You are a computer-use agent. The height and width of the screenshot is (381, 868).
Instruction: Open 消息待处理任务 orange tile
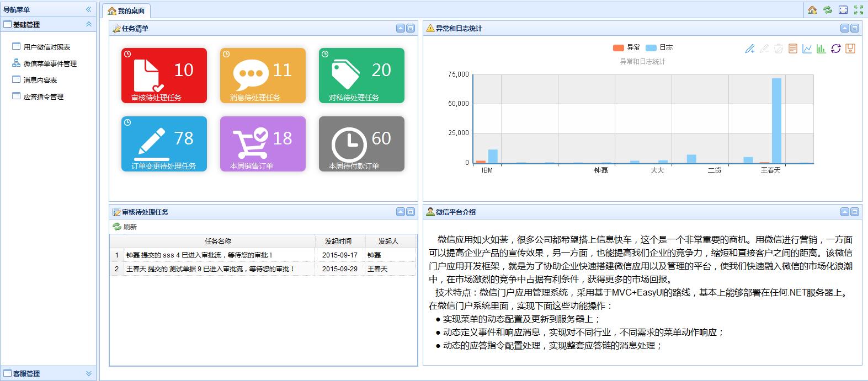click(263, 76)
